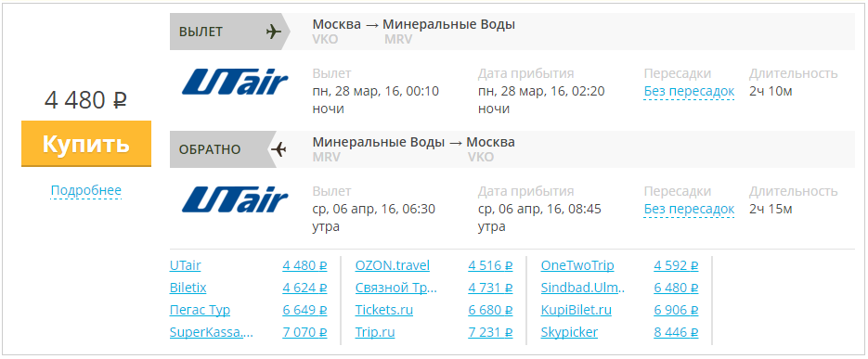Expand Без пересадок for the return flight
This screenshot has height=359, width=868.
point(689,209)
